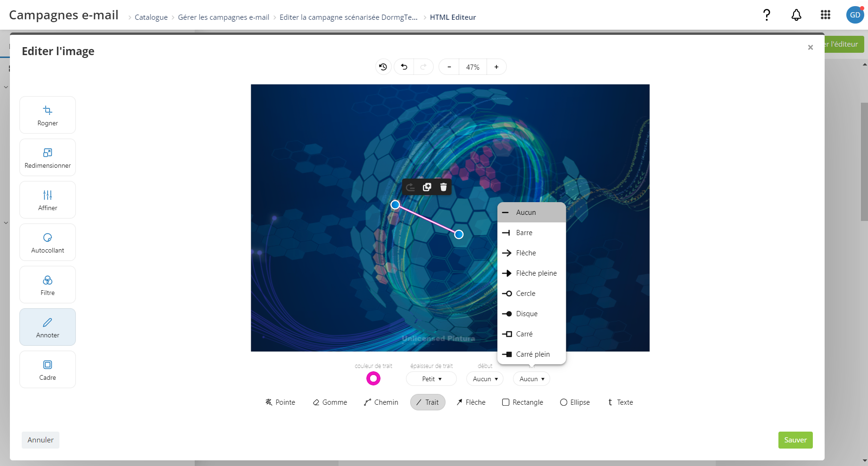Click the green éditeur button behind dialog
Screen dimensions: 868x466
coord(844,44)
